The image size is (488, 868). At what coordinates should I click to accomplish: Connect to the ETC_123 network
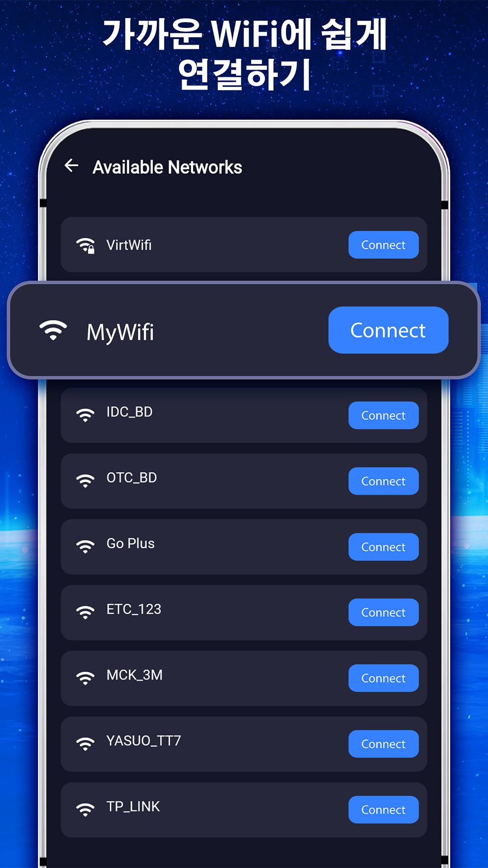[x=384, y=613]
